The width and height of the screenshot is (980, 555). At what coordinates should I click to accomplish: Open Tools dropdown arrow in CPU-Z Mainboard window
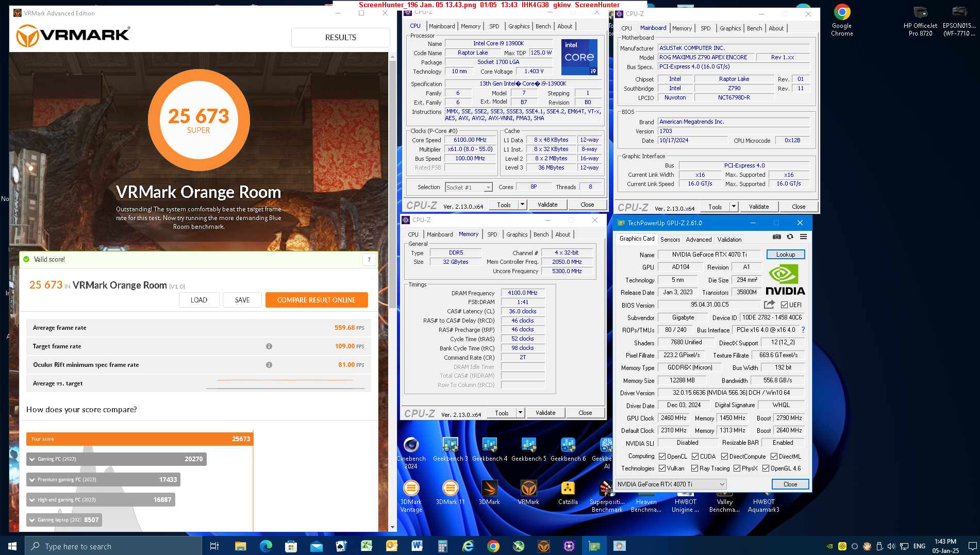[733, 207]
